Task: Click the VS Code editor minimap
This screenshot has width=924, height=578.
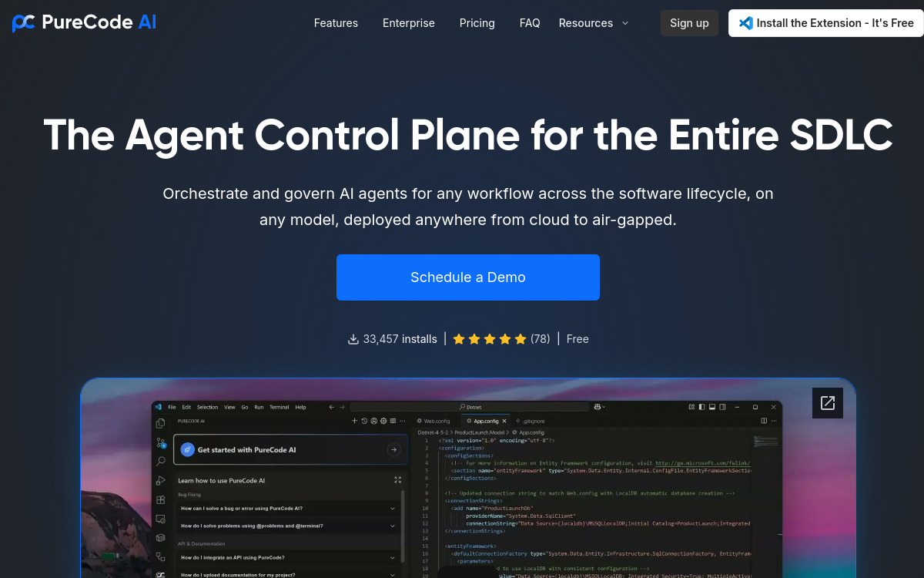Action: coord(765,442)
